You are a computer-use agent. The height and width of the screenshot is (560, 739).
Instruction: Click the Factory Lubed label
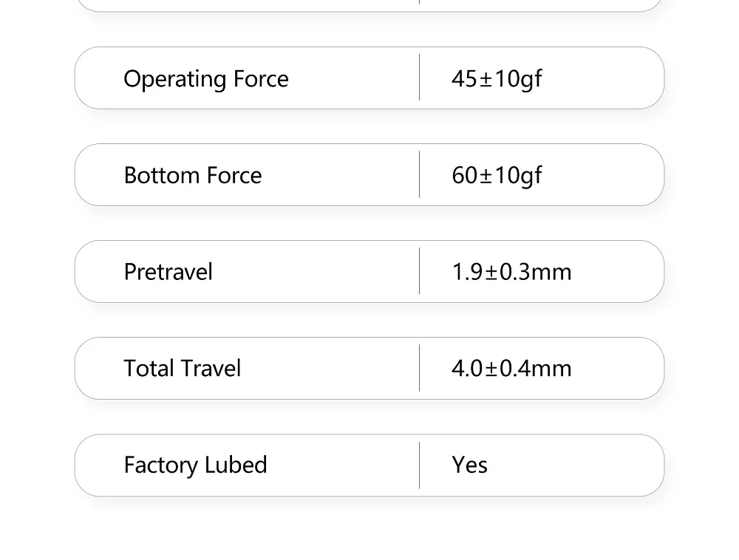click(195, 465)
